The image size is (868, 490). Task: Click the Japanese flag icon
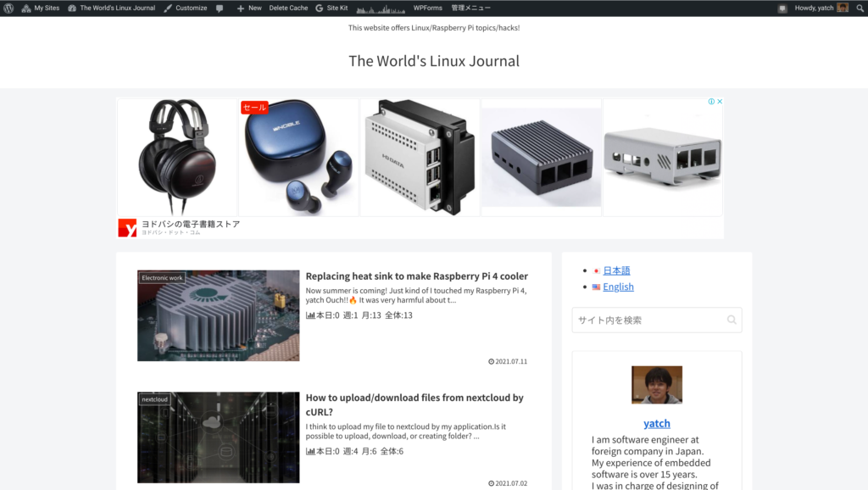point(596,271)
